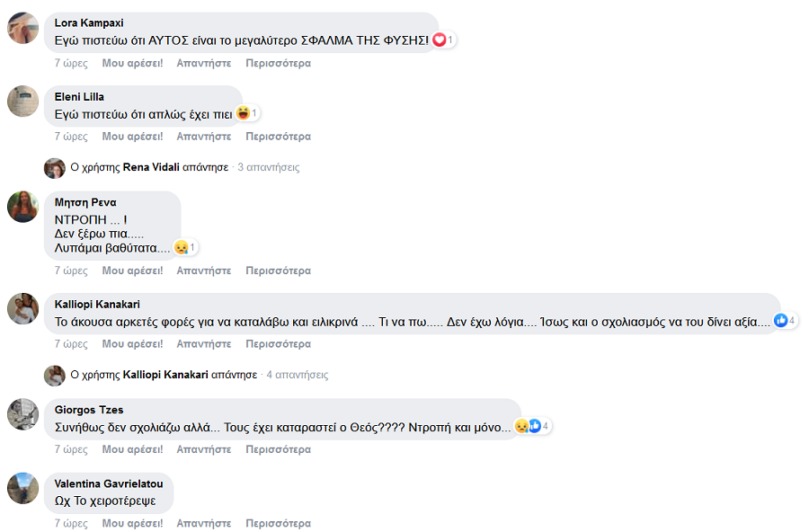Reply to Kalliopi Kanakari's comment via Απάντησε

(x=204, y=344)
